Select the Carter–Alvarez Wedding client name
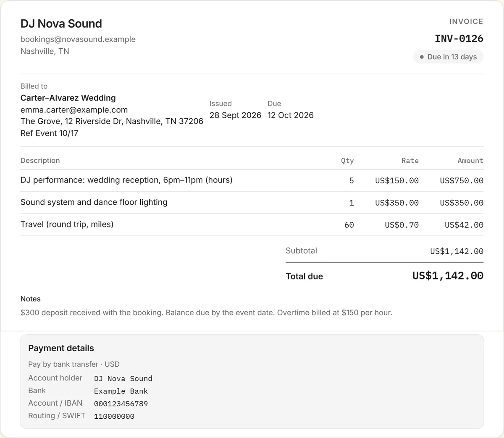 click(68, 98)
